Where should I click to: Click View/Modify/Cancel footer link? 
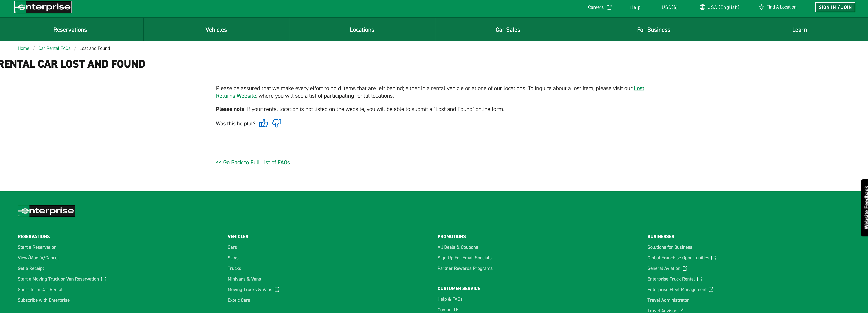(38, 258)
